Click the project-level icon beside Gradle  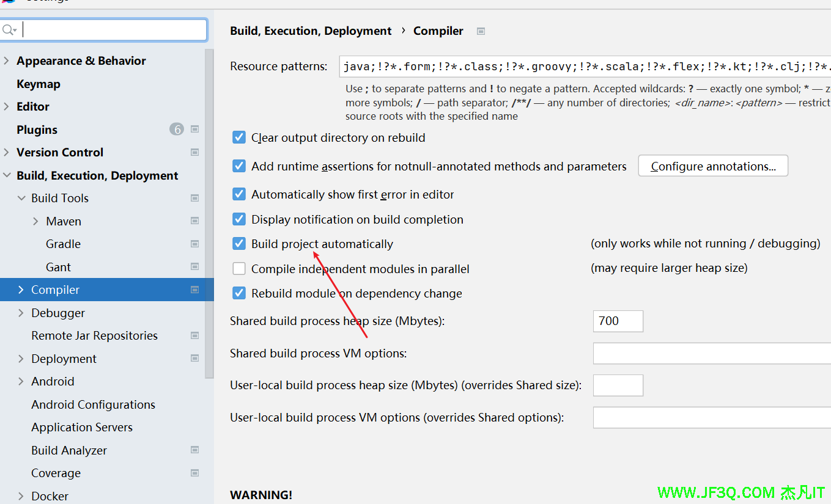(195, 244)
